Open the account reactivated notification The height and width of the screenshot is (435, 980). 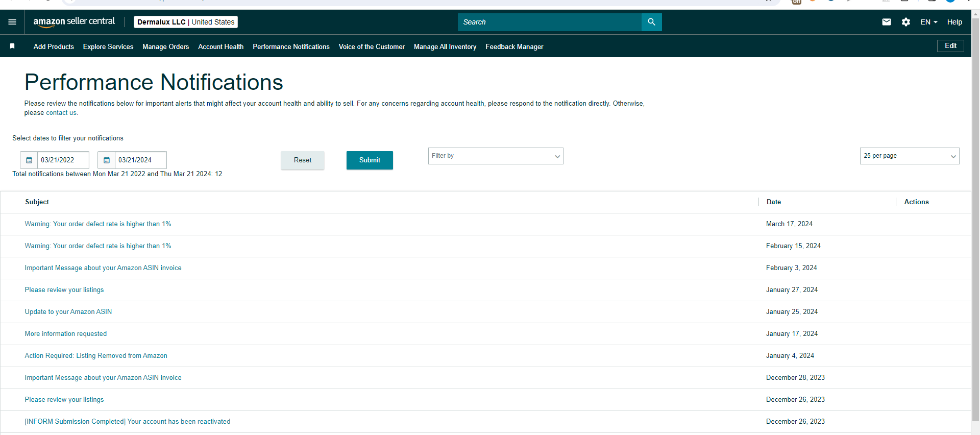(128, 422)
